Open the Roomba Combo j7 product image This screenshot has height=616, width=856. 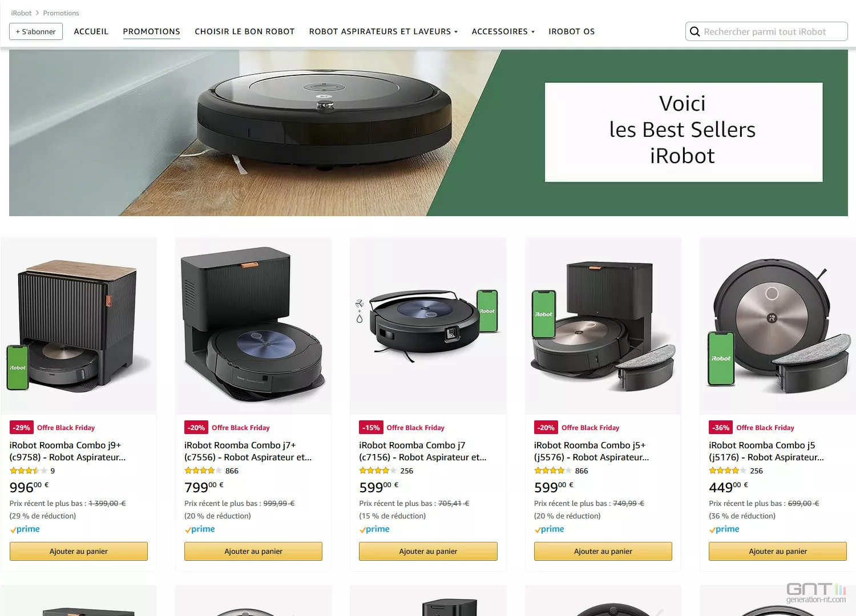coord(428,326)
